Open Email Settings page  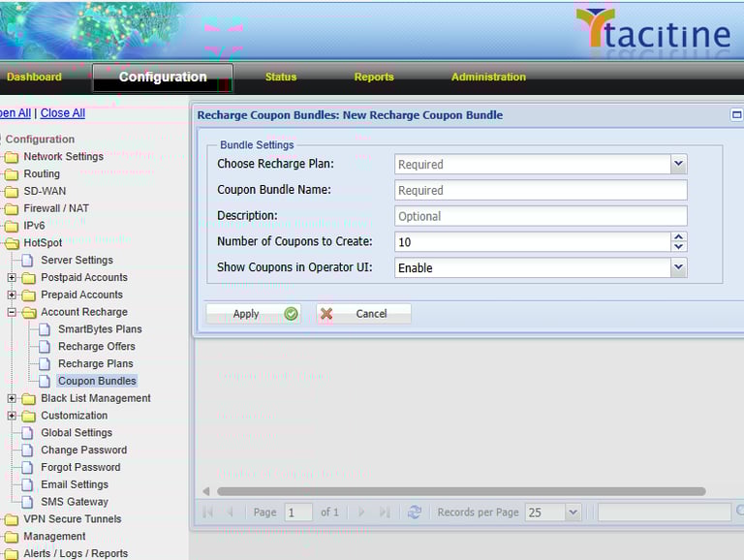(75, 484)
